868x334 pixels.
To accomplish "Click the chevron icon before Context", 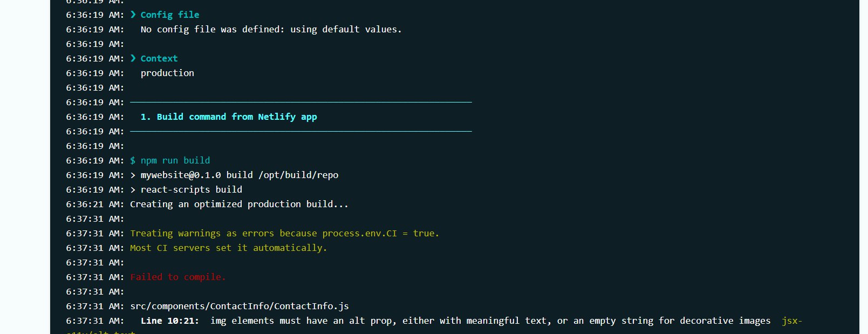I will pyautogui.click(x=133, y=58).
